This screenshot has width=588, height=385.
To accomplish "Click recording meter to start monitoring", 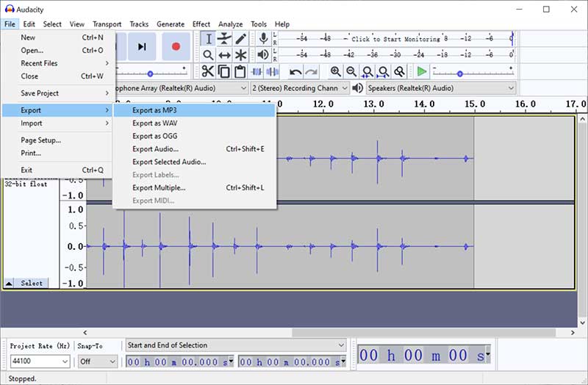I will point(397,39).
